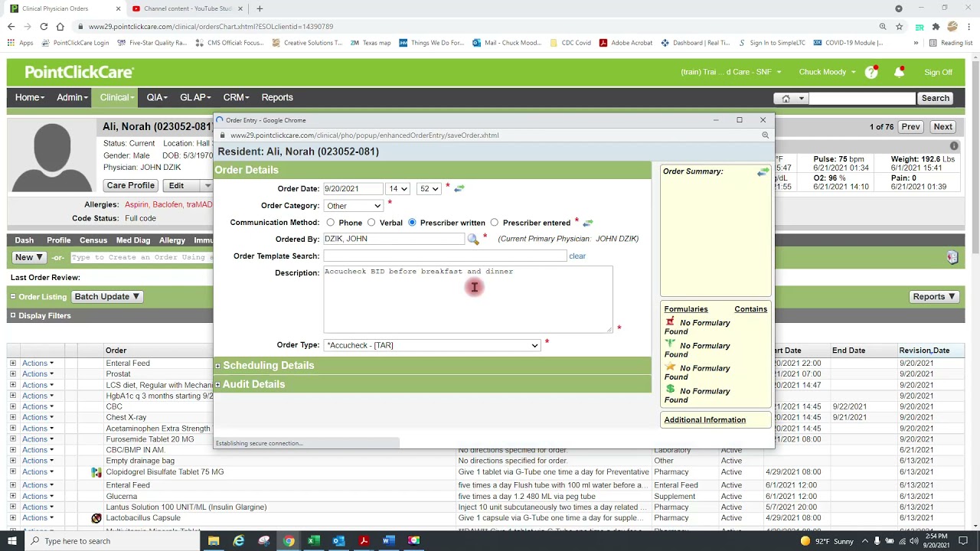Open the Home menu
980x551 pixels.
pos(30,98)
